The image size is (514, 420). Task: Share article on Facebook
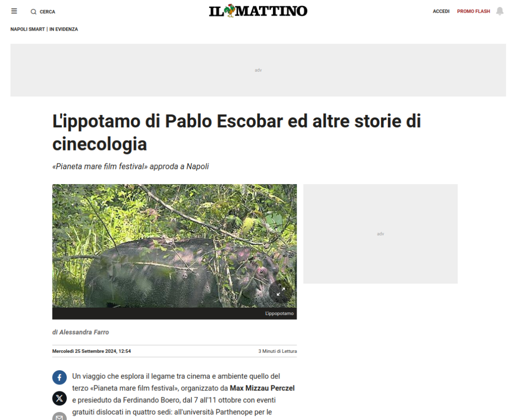[x=59, y=377]
